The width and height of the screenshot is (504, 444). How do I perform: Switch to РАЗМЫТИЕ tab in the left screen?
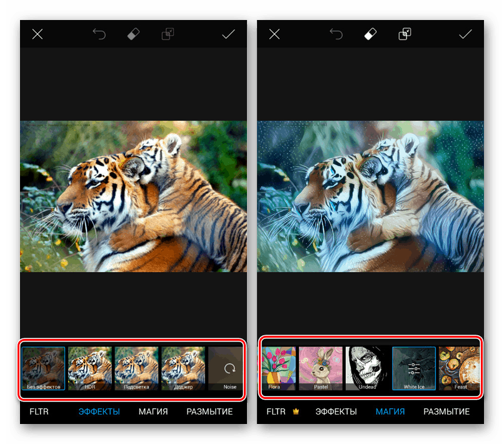(209, 411)
